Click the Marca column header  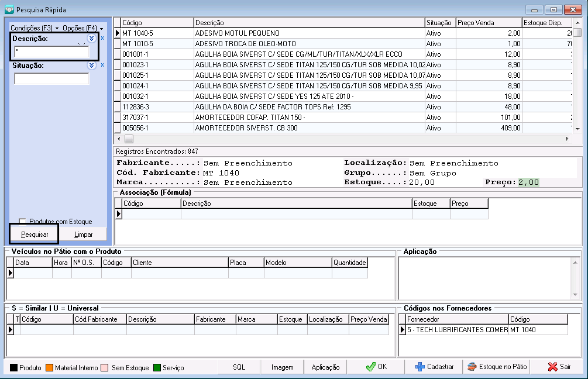pos(256,319)
